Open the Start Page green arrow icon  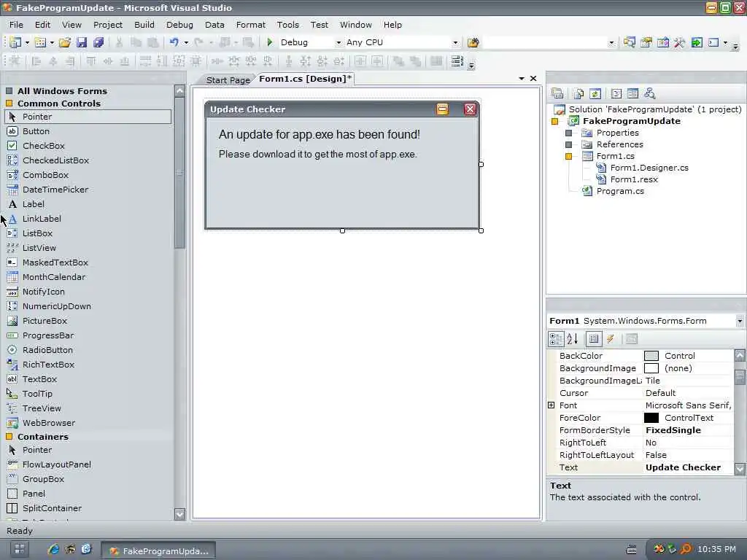click(x=697, y=42)
